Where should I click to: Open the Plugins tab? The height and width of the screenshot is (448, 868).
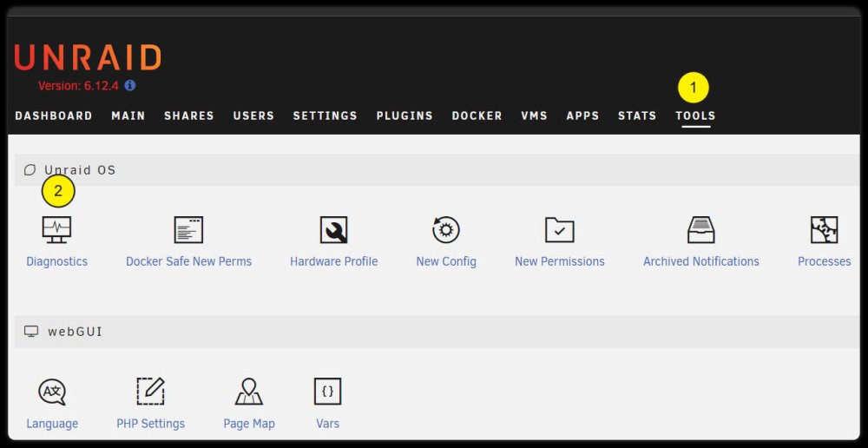(404, 115)
